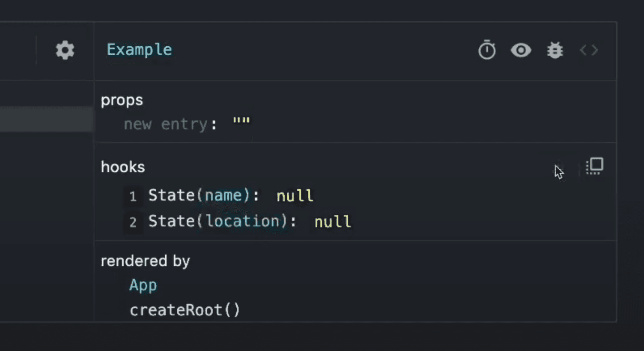Open the App parent component link

click(x=143, y=285)
